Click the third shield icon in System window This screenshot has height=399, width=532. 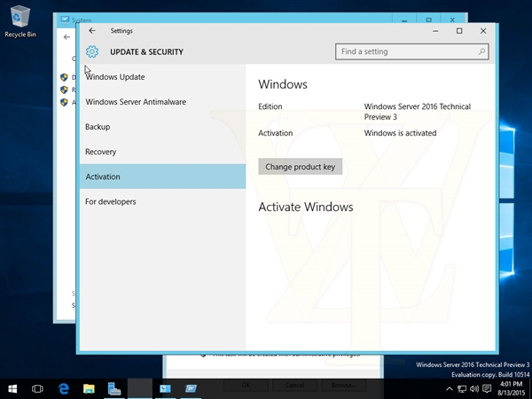(x=64, y=102)
